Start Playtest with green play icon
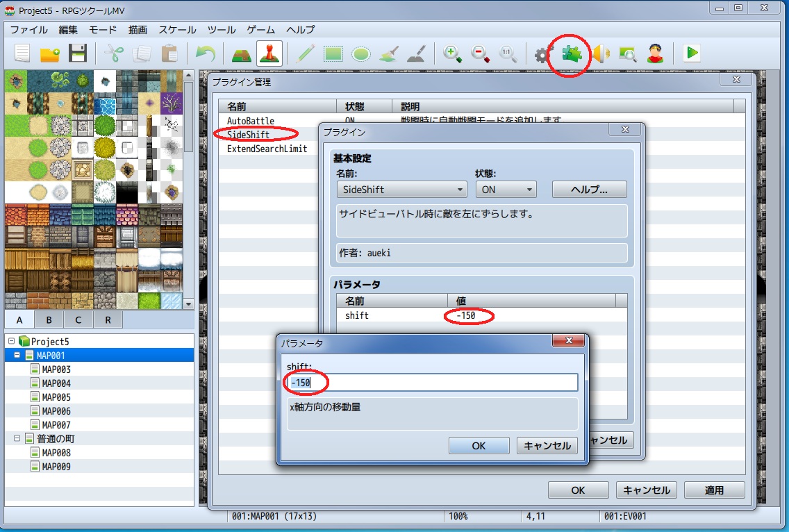This screenshot has width=789, height=532. pos(692,53)
